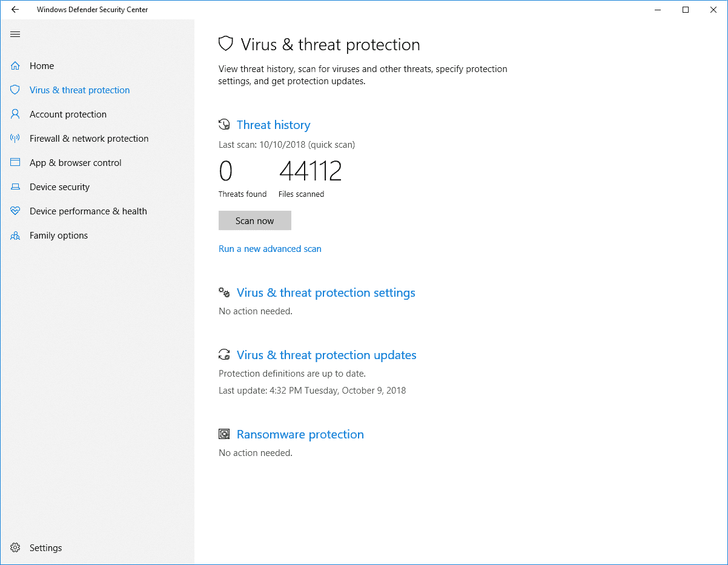
Task: Maximize the Windows Defender window
Action: (x=686, y=10)
